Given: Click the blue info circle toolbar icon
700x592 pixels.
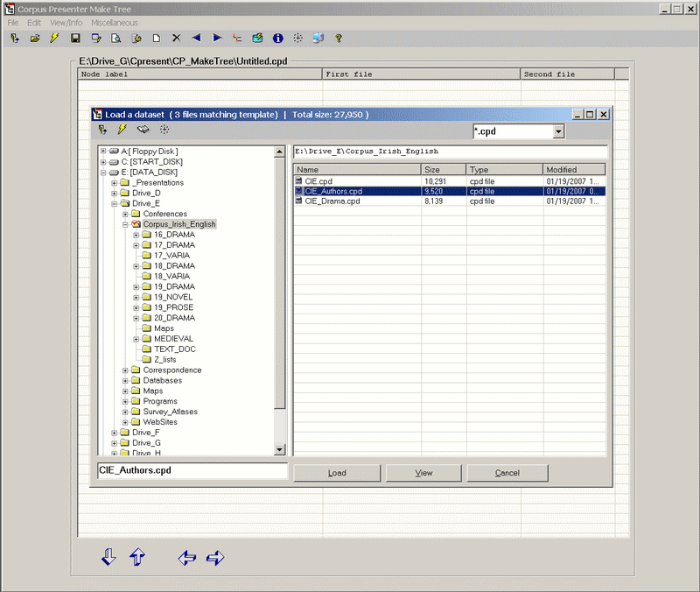Looking at the screenshot, I should tap(278, 39).
